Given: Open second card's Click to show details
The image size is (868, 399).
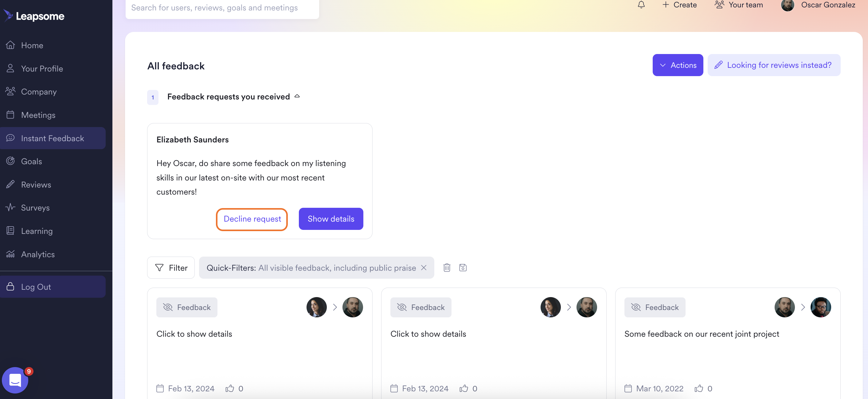Looking at the screenshot, I should 428,334.
